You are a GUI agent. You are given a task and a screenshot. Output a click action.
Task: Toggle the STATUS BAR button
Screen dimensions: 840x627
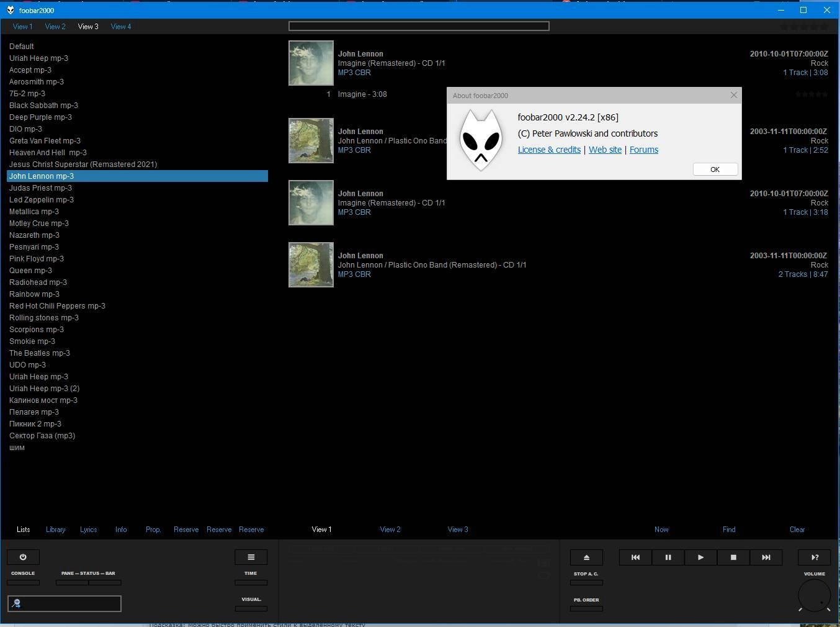pos(105,582)
